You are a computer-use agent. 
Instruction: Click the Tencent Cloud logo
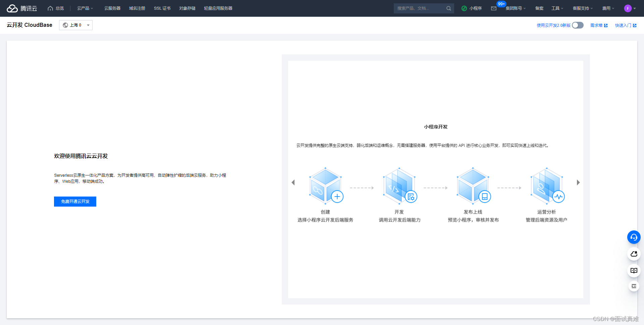(x=22, y=8)
